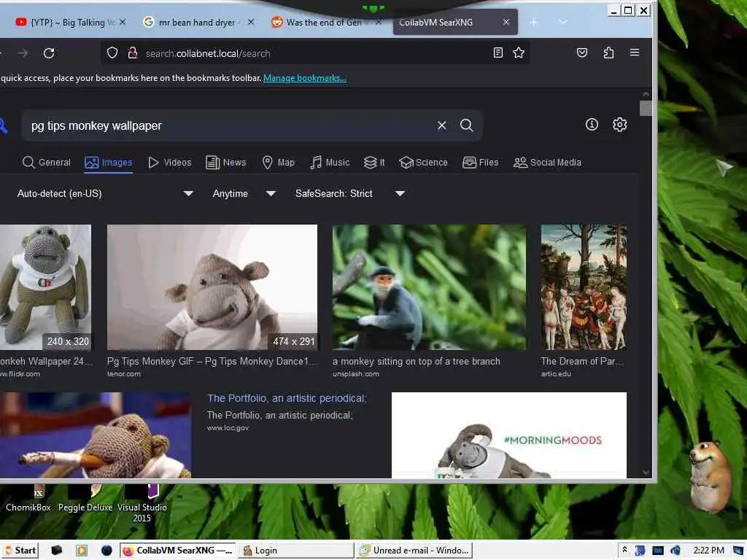
Task: Switch to the It search category
Action: click(x=374, y=163)
